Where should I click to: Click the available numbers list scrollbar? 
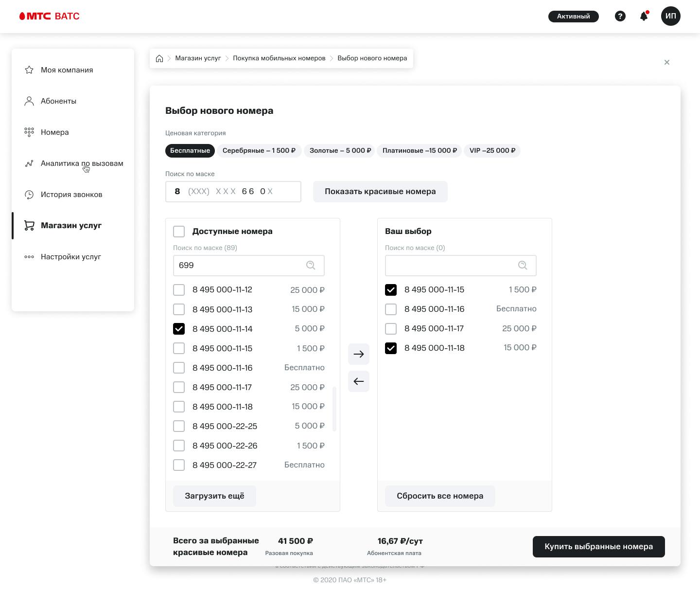tap(334, 409)
